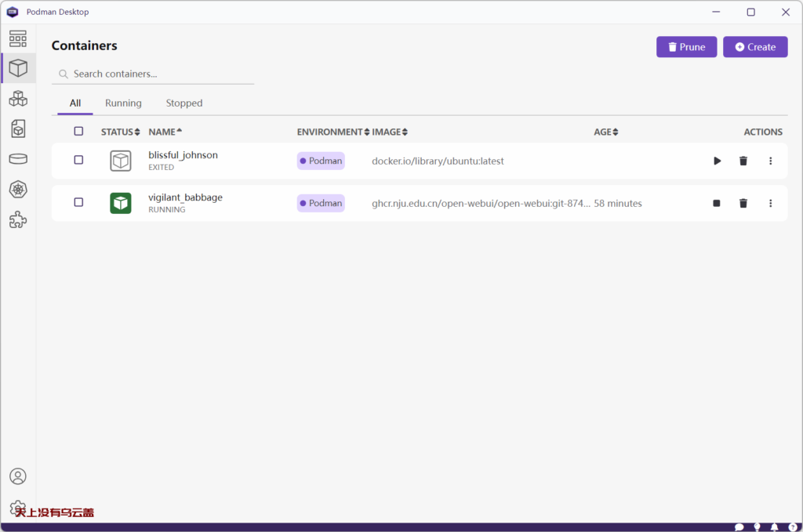
Task: Stop the vigilant_babbage container
Action: tap(717, 203)
